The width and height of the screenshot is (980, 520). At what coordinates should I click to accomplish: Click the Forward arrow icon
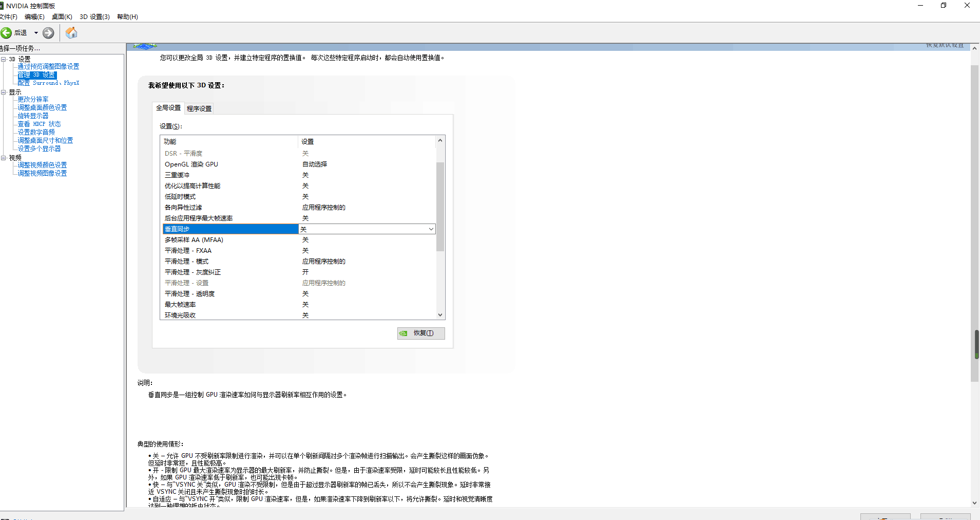pos(48,33)
